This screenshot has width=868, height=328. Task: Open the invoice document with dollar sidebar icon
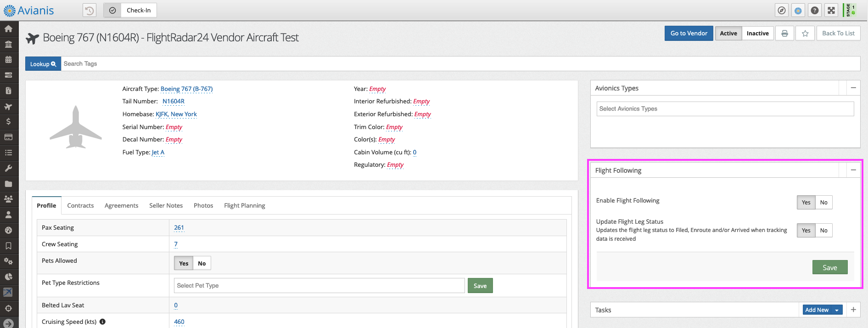click(8, 90)
